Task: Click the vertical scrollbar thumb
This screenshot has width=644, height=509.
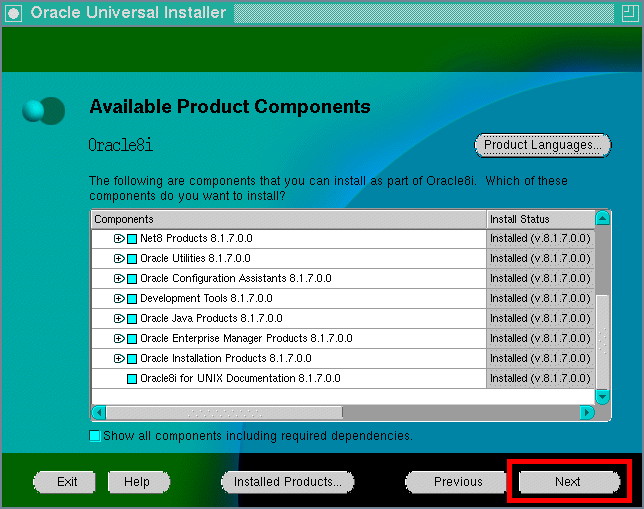Action: pos(603,342)
